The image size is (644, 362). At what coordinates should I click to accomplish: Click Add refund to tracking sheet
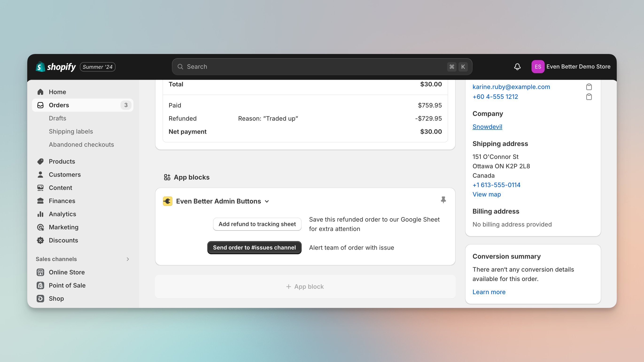(x=257, y=224)
